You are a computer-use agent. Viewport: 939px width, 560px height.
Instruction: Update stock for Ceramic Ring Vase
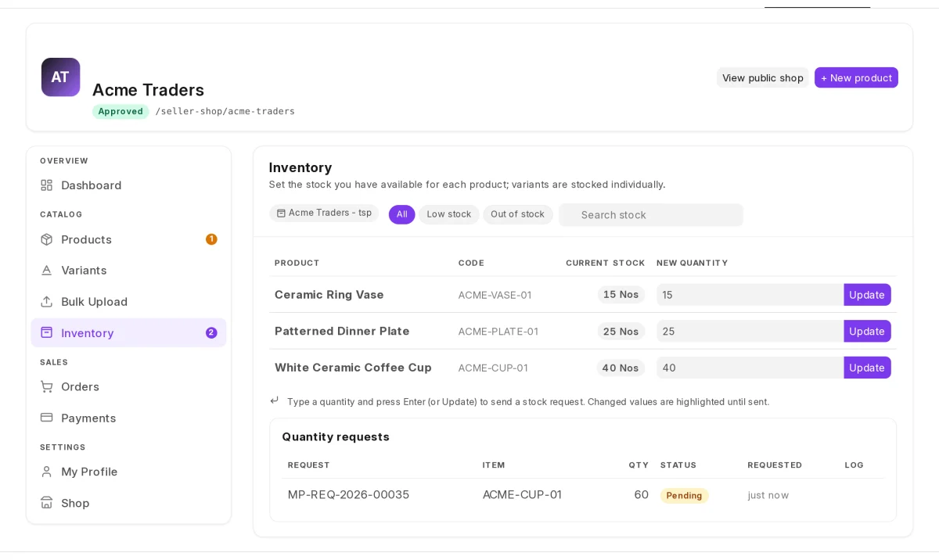click(x=867, y=295)
